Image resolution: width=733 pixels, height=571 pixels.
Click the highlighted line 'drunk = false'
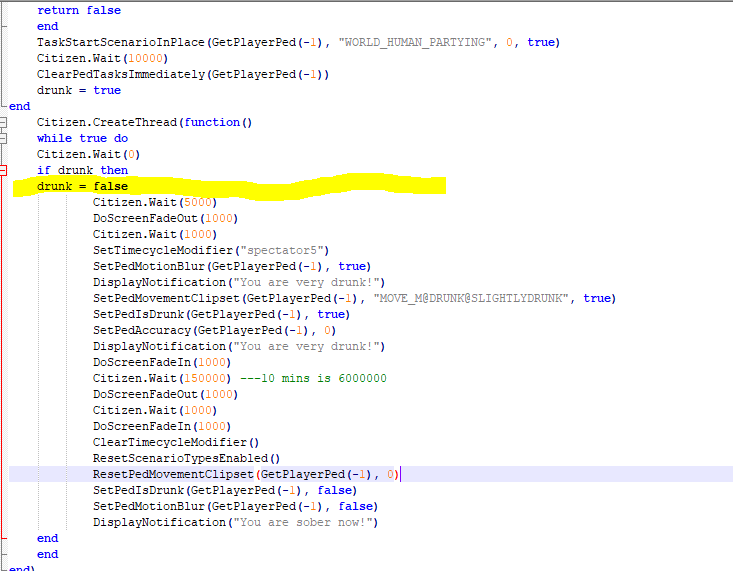click(x=82, y=187)
